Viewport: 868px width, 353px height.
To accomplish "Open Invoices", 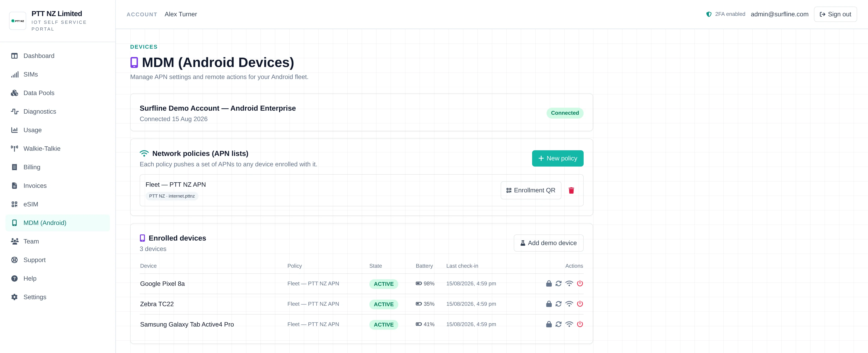I will coord(58,186).
